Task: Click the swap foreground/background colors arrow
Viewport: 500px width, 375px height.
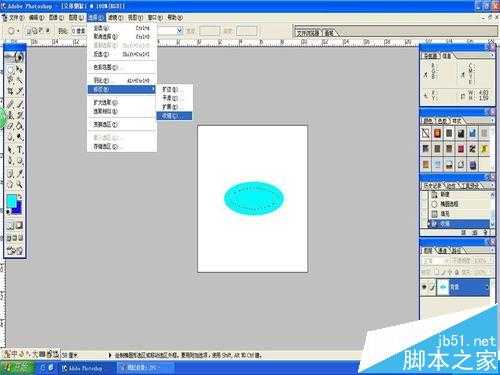Action: click(20, 198)
